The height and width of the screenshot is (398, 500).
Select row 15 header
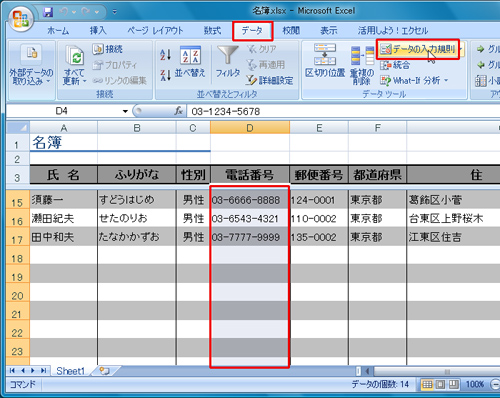17,200
